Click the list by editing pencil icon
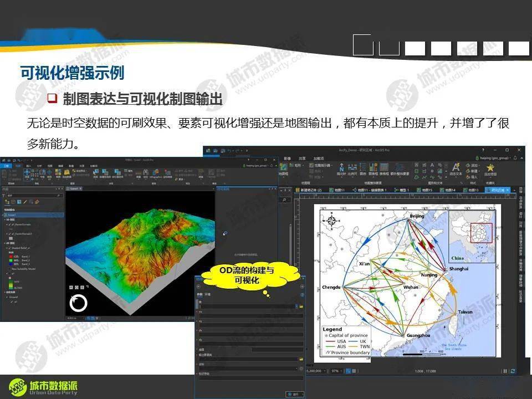532x399 pixels. [x=25, y=202]
